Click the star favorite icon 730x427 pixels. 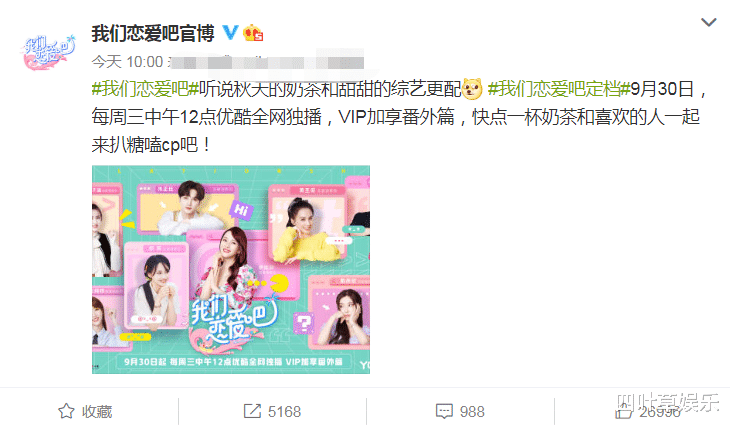(66, 411)
